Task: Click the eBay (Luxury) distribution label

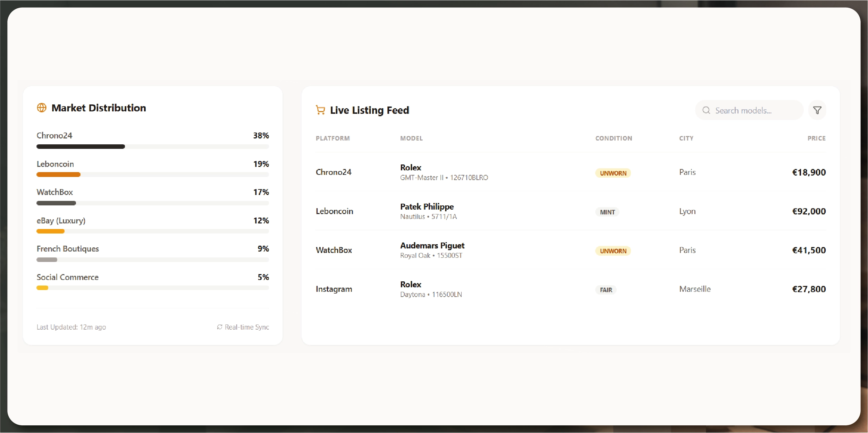Action: 61,221
